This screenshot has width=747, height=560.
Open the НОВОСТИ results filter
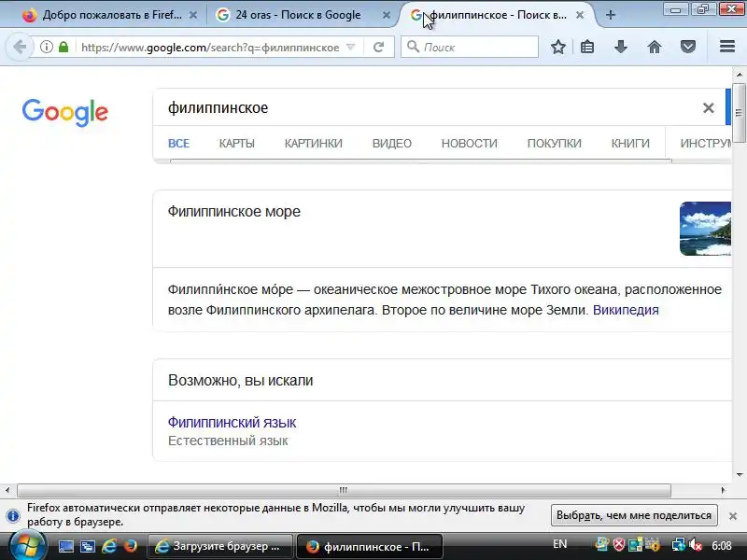coord(470,144)
